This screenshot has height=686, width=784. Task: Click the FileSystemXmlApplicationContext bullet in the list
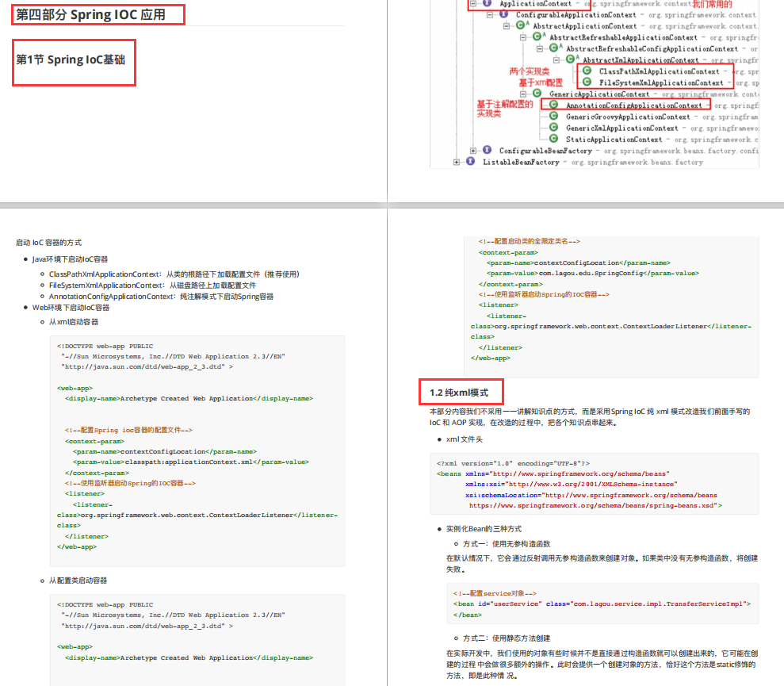152,286
